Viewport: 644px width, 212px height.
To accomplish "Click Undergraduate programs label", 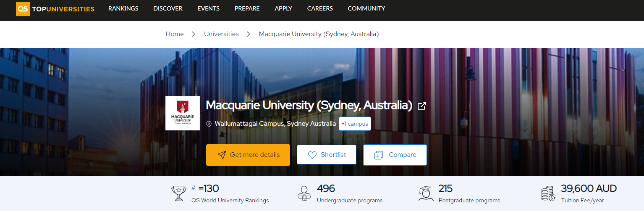I will point(350,201).
